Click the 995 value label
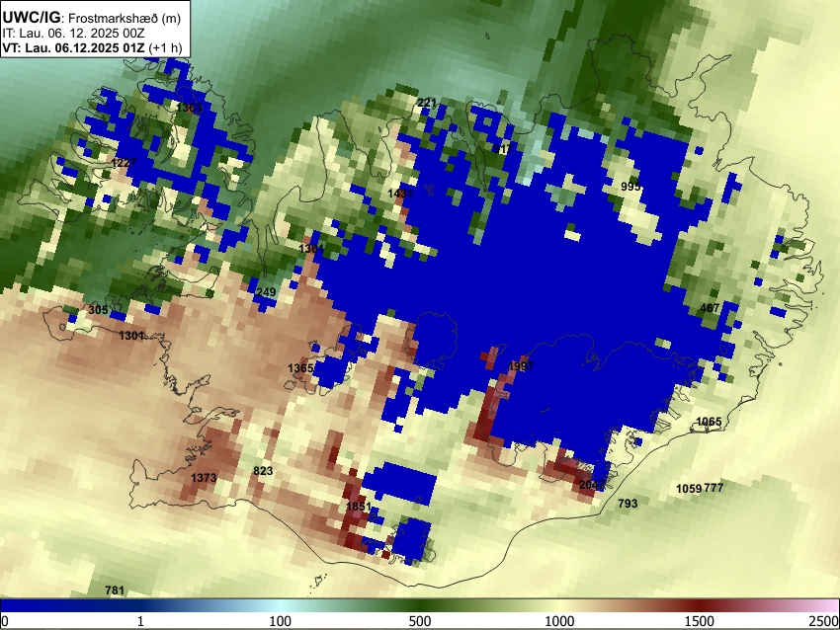The image size is (840, 630). tap(630, 187)
